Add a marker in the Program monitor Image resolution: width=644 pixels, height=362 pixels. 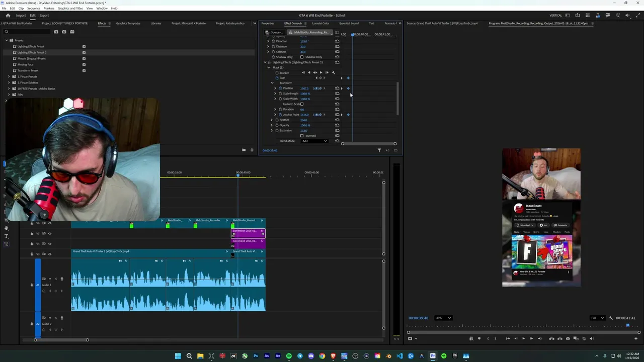pyautogui.click(x=479, y=338)
